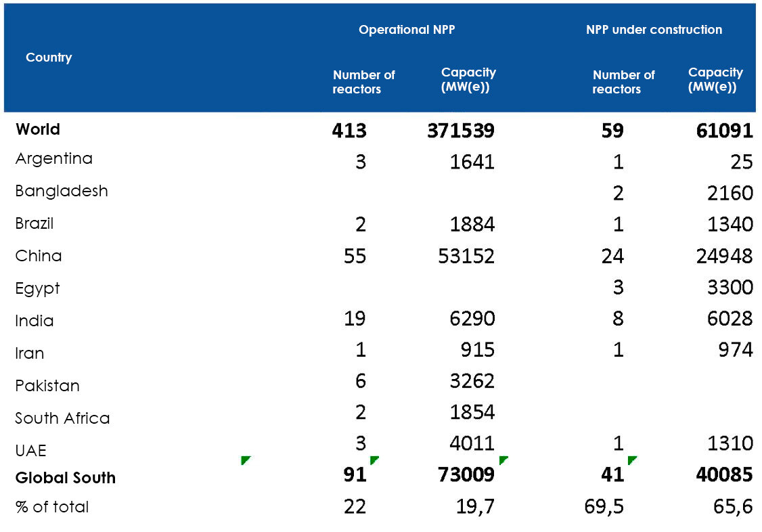Select the Country column header

[x=49, y=58]
